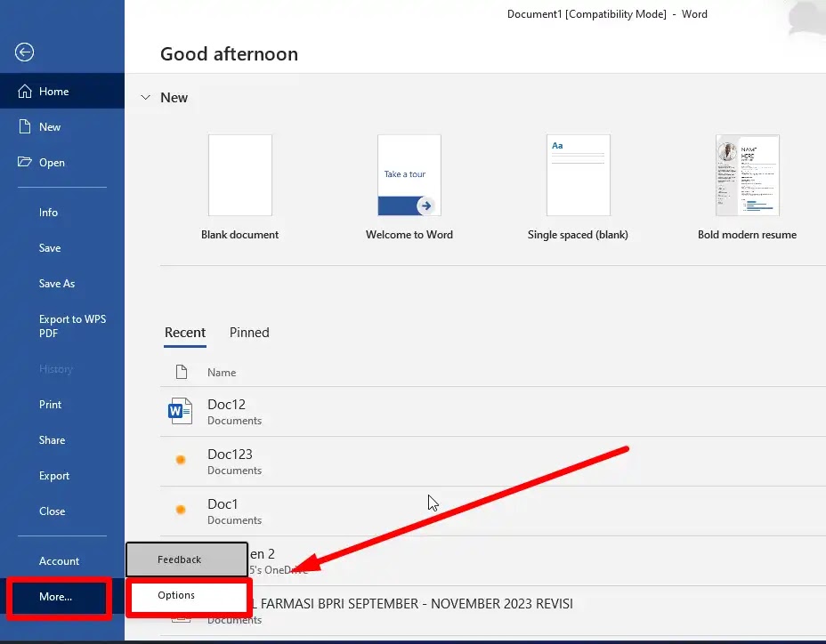Open the Account page

coord(59,560)
